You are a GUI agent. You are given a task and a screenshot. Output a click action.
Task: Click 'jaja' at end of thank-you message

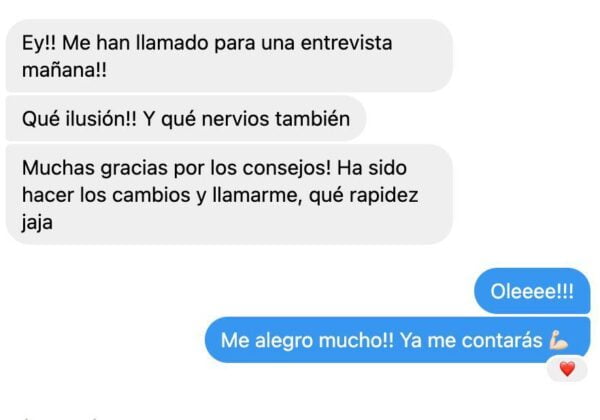pos(37,223)
